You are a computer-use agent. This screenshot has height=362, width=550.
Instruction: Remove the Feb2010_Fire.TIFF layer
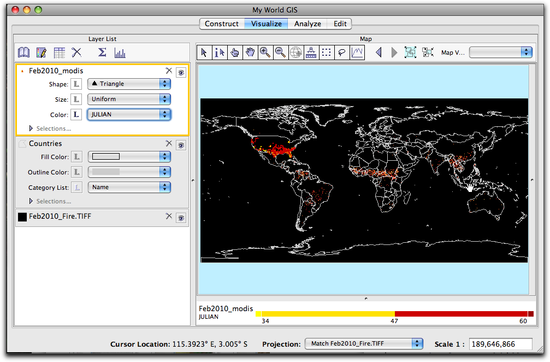169,216
